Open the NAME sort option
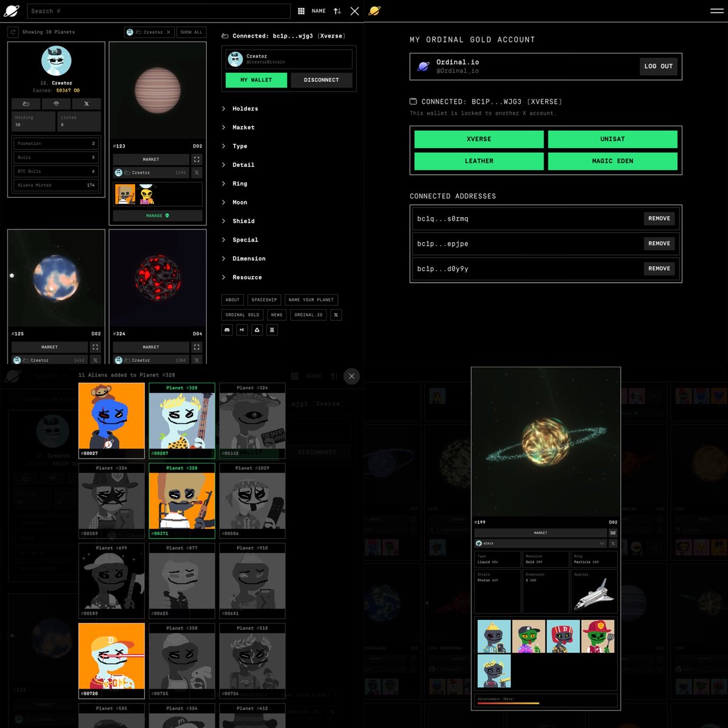The width and height of the screenshot is (728, 728). point(318,11)
